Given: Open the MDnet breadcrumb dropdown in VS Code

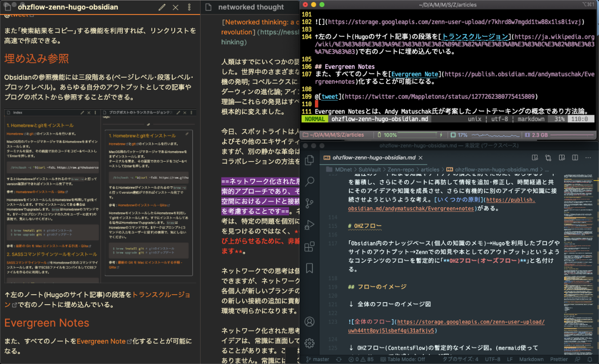Looking at the screenshot, I should 343,169.
